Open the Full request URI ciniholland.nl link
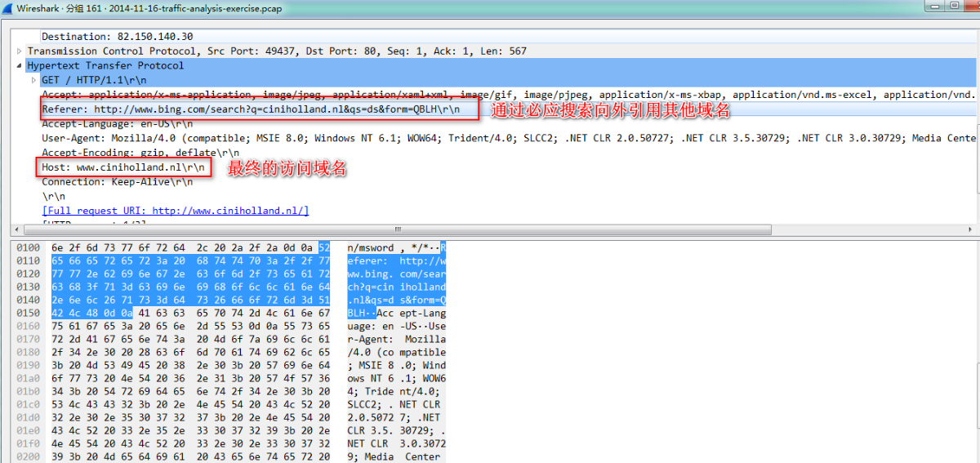 [176, 211]
